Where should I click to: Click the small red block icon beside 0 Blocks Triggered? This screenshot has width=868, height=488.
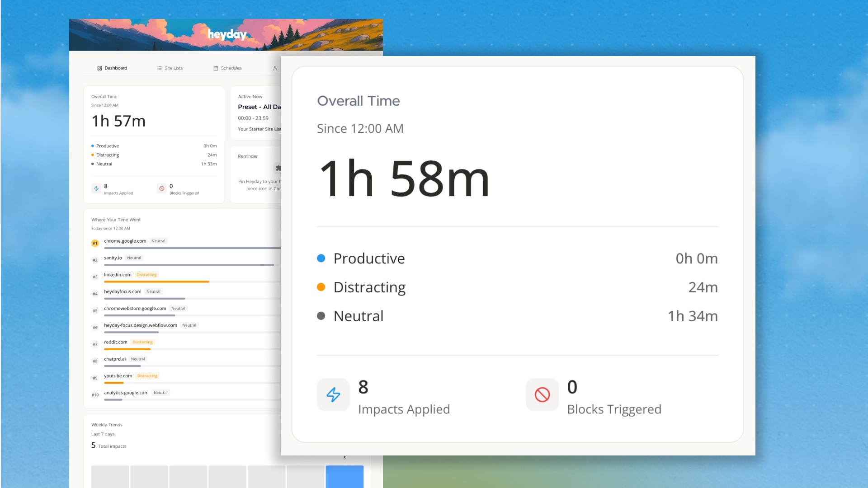[x=162, y=189]
